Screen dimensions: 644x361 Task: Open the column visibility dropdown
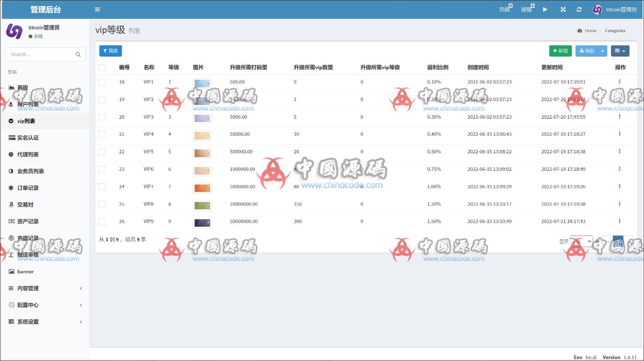620,51
